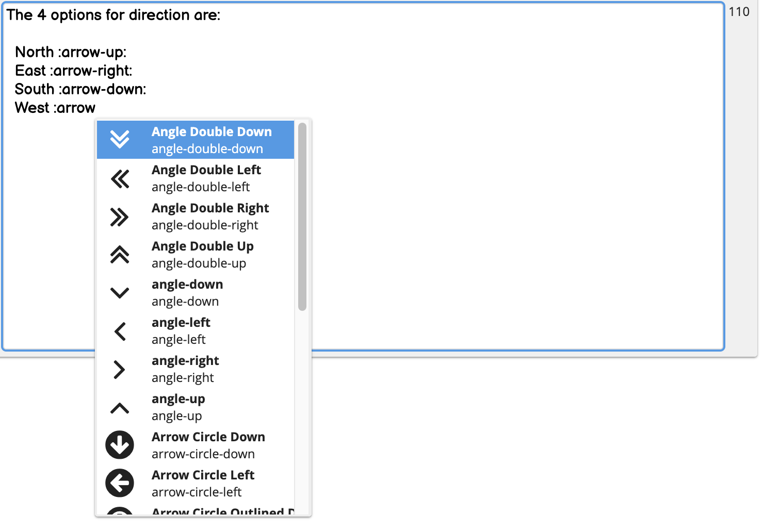Click the 'North :arrow-up:' line in editor

(x=71, y=52)
